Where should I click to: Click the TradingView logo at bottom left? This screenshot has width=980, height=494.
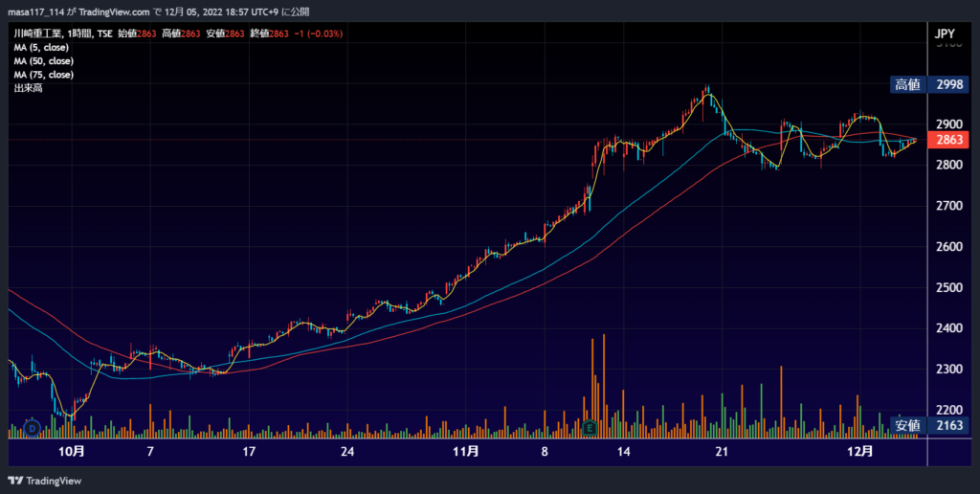coord(44,481)
